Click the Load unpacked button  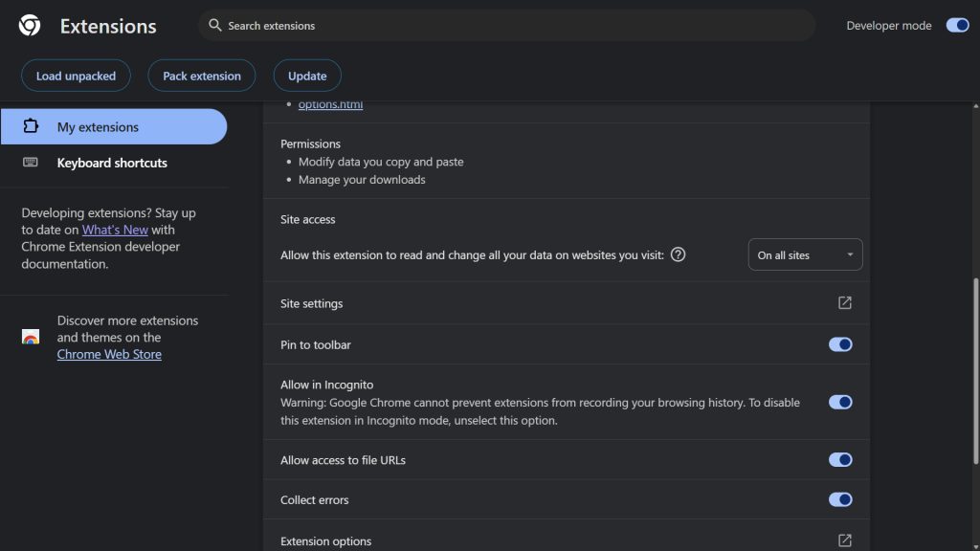[76, 75]
